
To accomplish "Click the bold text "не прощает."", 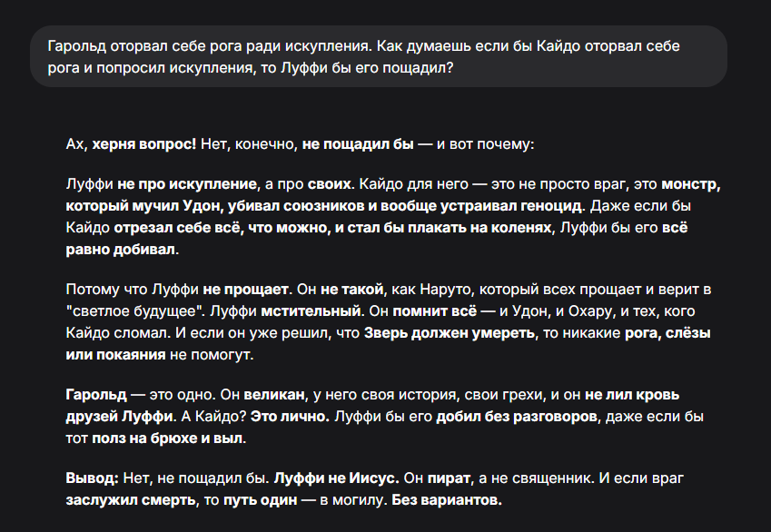I will click(x=247, y=289).
